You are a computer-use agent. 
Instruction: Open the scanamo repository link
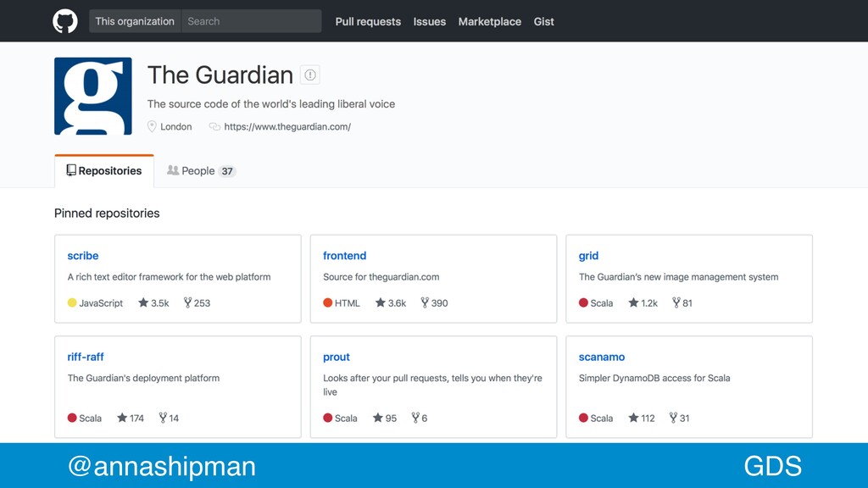(x=602, y=357)
